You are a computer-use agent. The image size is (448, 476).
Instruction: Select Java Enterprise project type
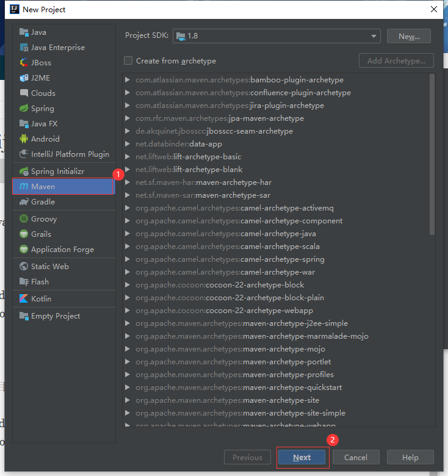[x=57, y=48]
